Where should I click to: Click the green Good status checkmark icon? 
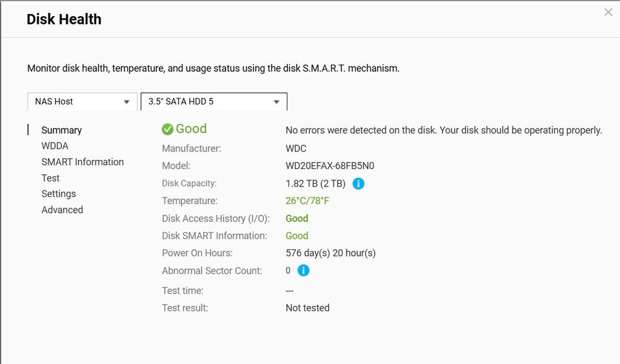pos(168,129)
